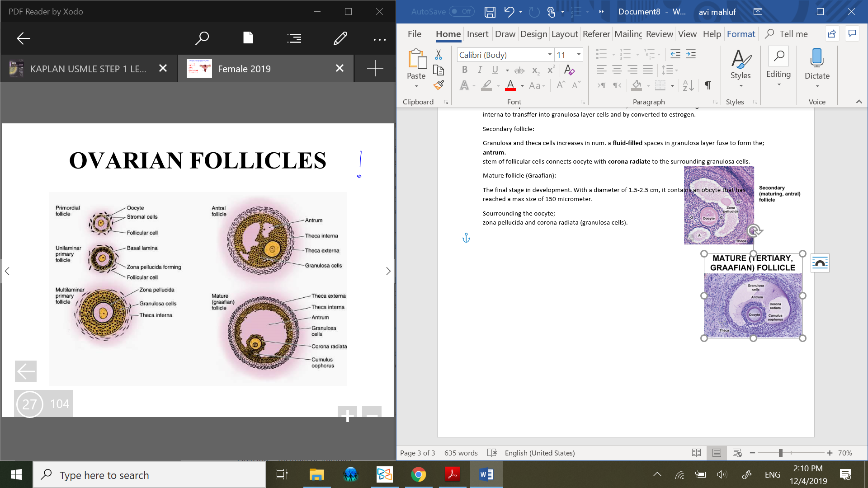Screen dimensions: 868x488
Task: Open search in Xodo PDF reader
Action: [x=202, y=38]
